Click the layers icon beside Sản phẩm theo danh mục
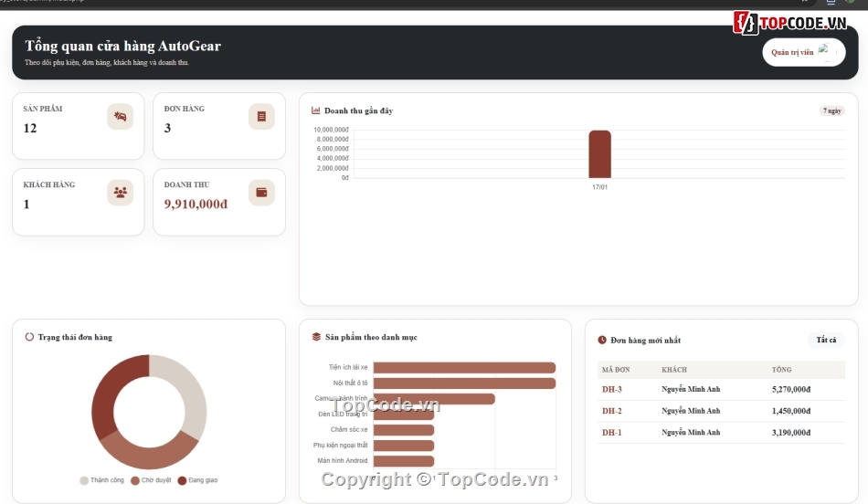 316,337
